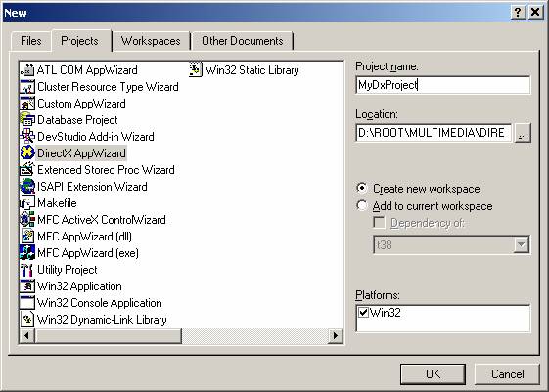This screenshot has height=392, width=549.
Task: Select the MFC AppWizard (exe) icon
Action: coord(27,252)
